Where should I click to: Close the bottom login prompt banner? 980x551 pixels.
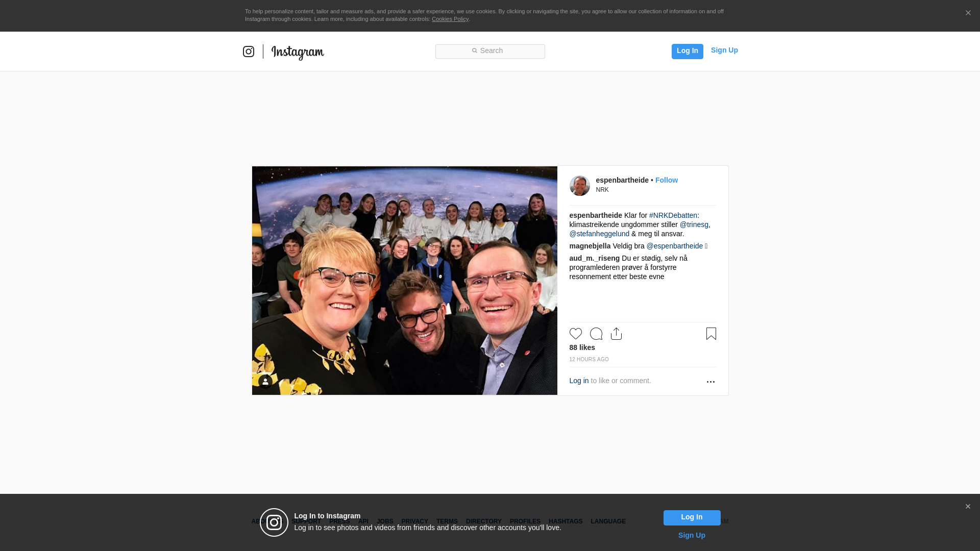click(x=968, y=507)
